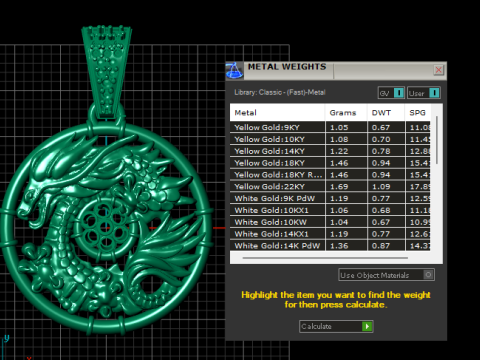Image resolution: width=480 pixels, height=360 pixels.
Task: Select the White Gold:10KX1 row
Action: [330, 210]
